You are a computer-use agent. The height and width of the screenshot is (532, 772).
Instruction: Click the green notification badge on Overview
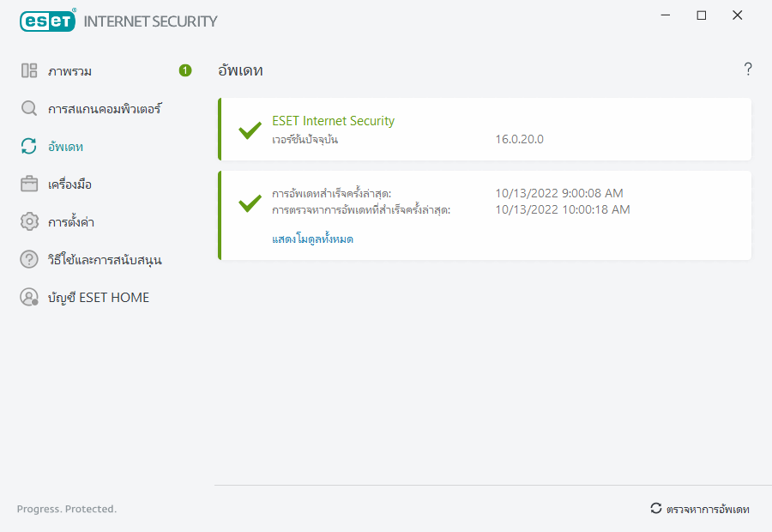[185, 70]
